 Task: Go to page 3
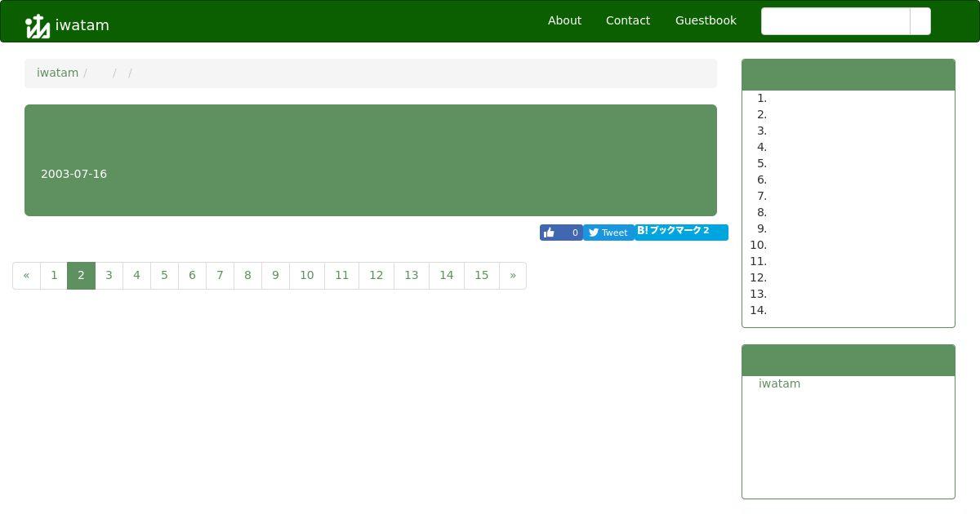coord(109,275)
